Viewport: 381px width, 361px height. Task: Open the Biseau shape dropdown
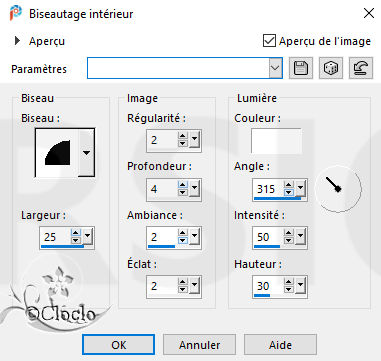tap(87, 153)
